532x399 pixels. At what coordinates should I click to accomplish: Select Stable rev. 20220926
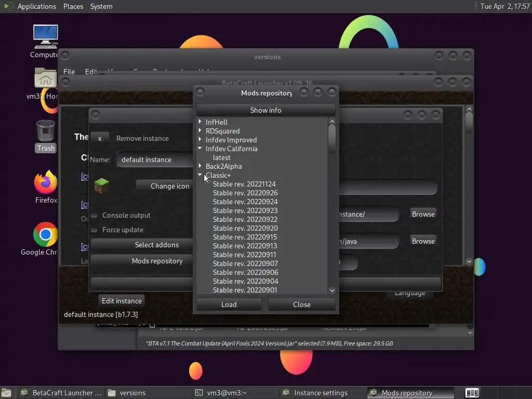click(245, 193)
